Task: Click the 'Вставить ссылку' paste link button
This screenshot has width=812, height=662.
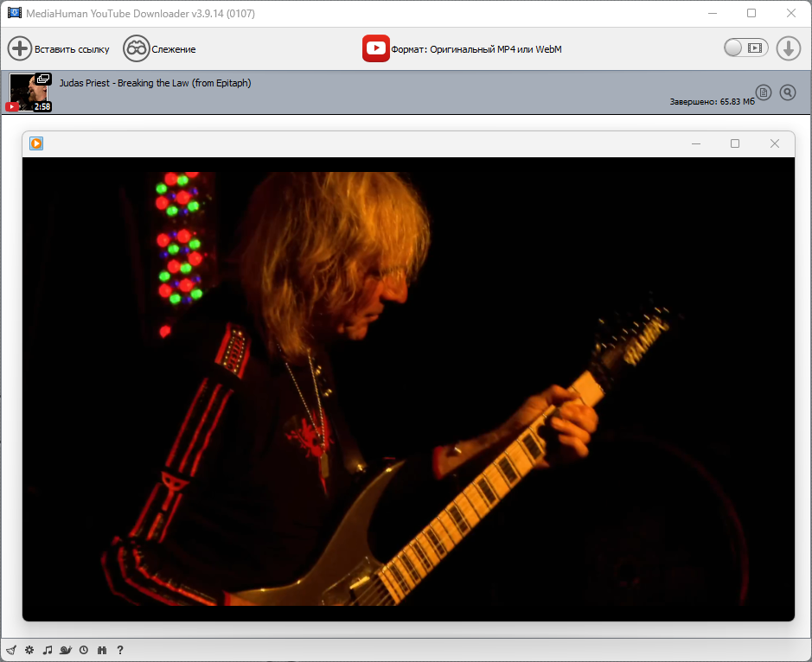Action: point(59,49)
